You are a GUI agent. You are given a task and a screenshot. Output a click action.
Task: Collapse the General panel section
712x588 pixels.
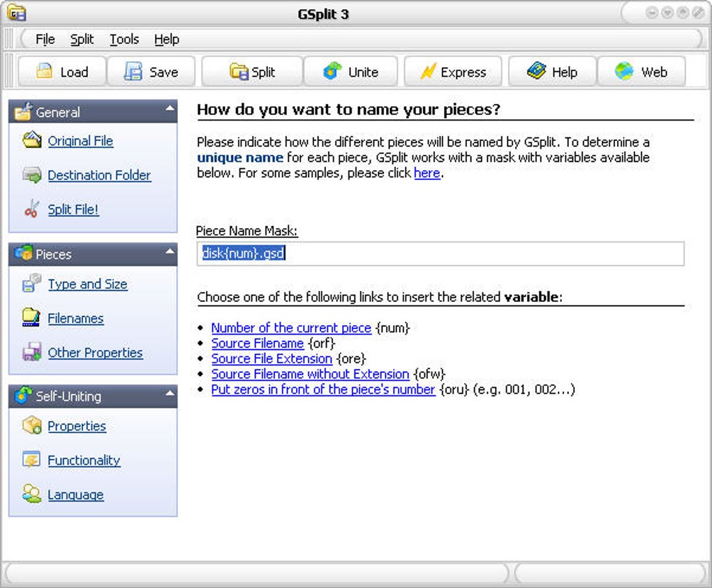tap(170, 109)
